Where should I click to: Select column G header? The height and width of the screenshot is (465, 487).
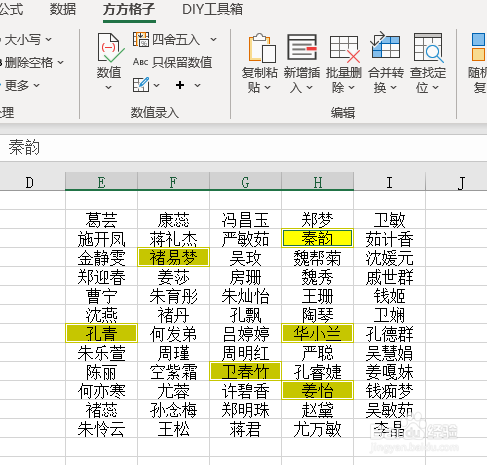(x=245, y=182)
